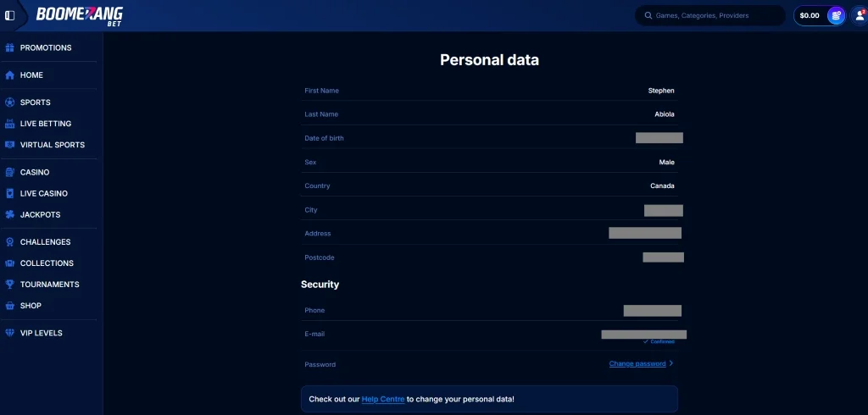Screen dimensions: 868x415
Task: Open Live Betting in sidebar
Action: 46,124
